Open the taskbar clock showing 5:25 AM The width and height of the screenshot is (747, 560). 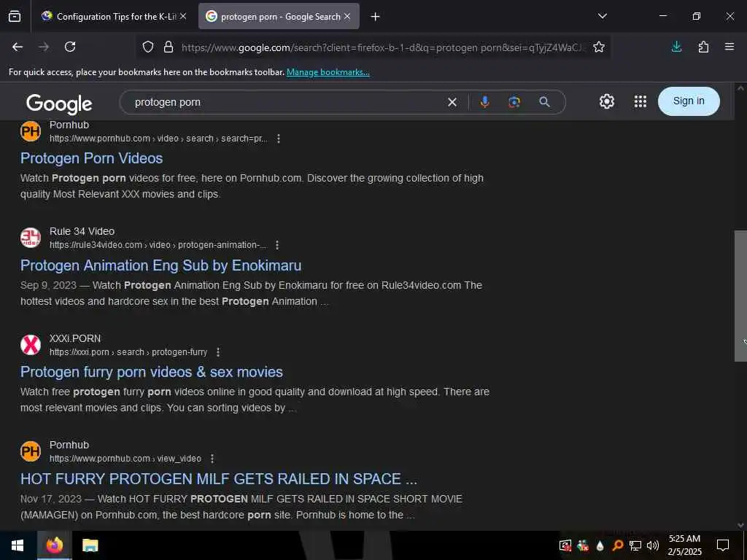(x=684, y=545)
